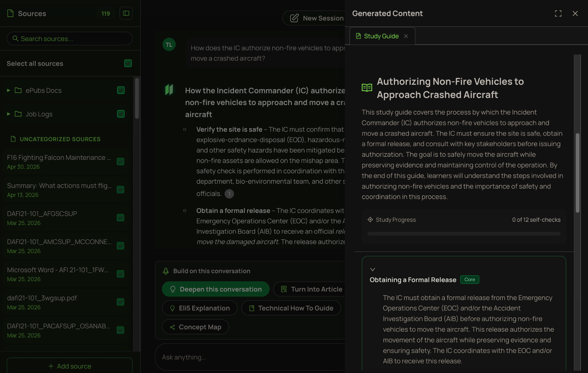Toggle Select all sources checkbox
Viewport: 588px width, 373px height.
[128, 63]
